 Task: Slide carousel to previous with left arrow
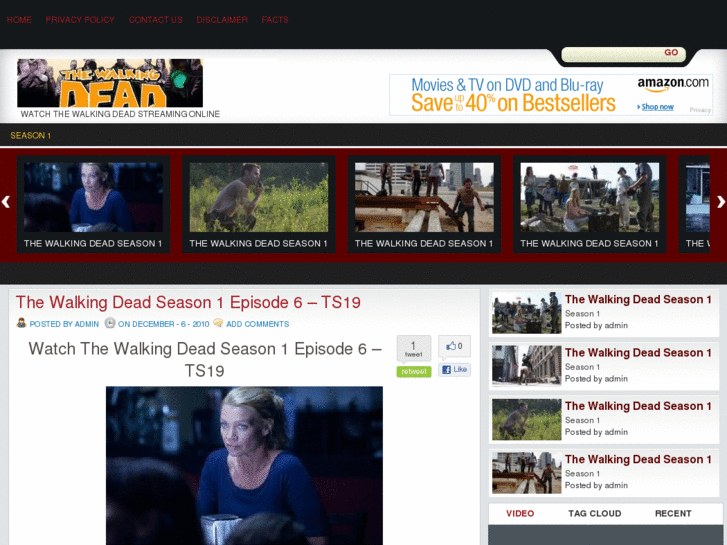tap(6, 202)
